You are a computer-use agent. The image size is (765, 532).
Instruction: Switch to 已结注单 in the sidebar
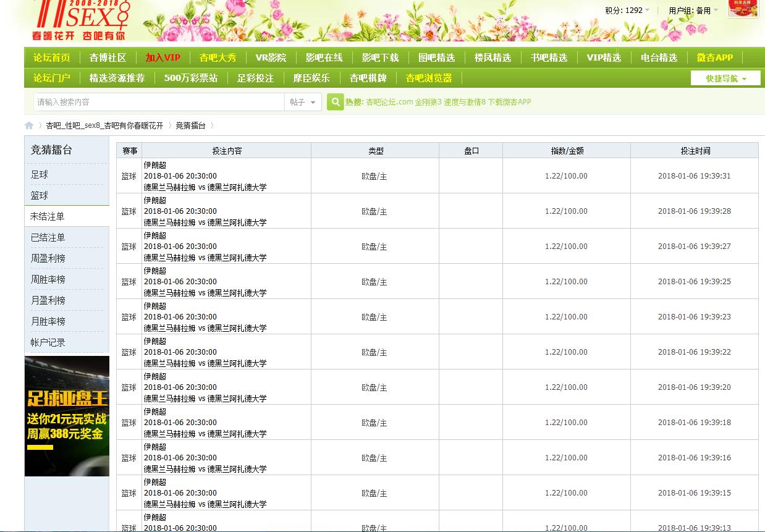point(48,238)
